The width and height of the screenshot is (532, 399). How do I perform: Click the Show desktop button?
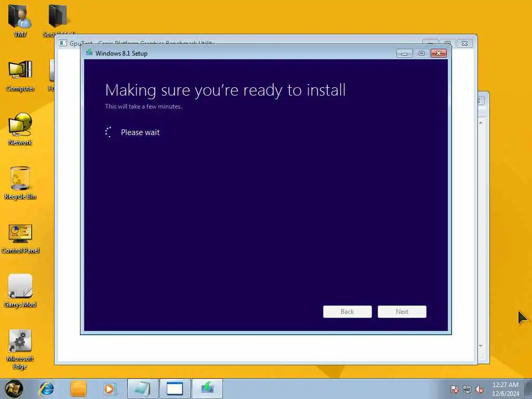point(528,389)
